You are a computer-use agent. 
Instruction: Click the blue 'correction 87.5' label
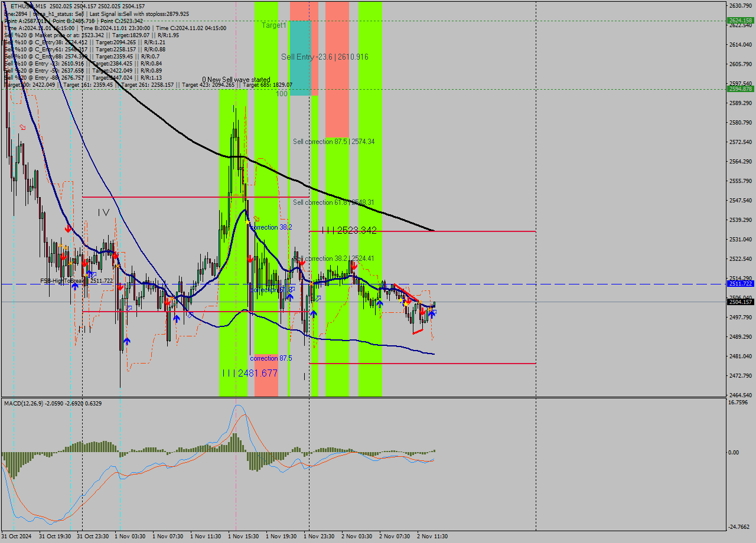pos(271,358)
